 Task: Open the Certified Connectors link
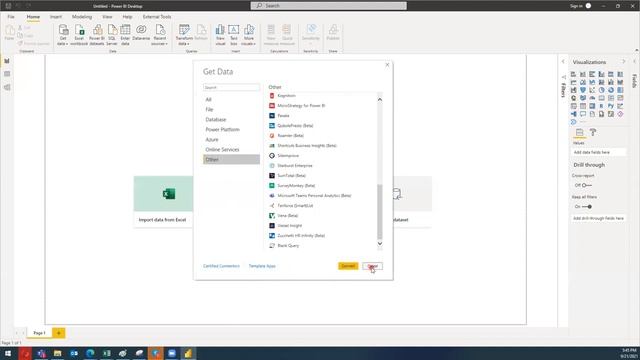click(221, 266)
